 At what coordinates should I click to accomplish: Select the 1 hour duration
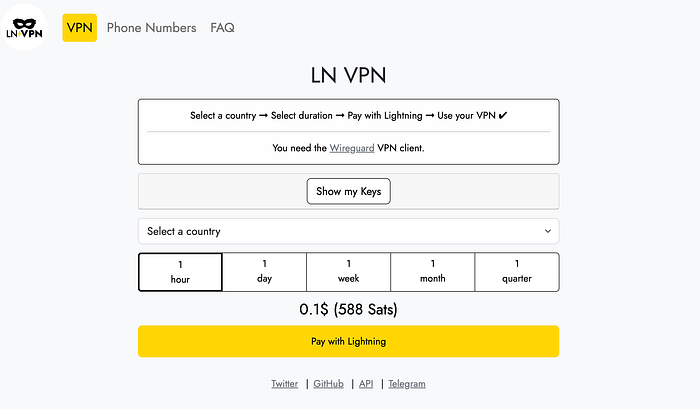tap(180, 272)
